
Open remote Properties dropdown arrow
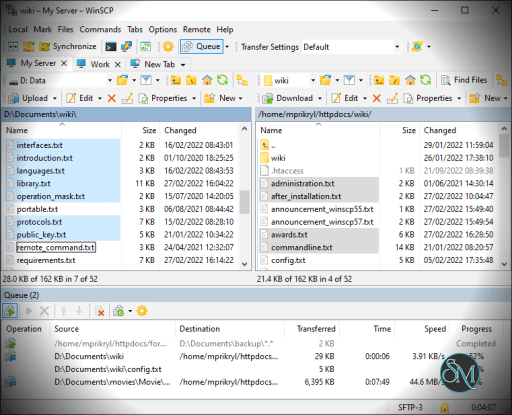(x=459, y=99)
